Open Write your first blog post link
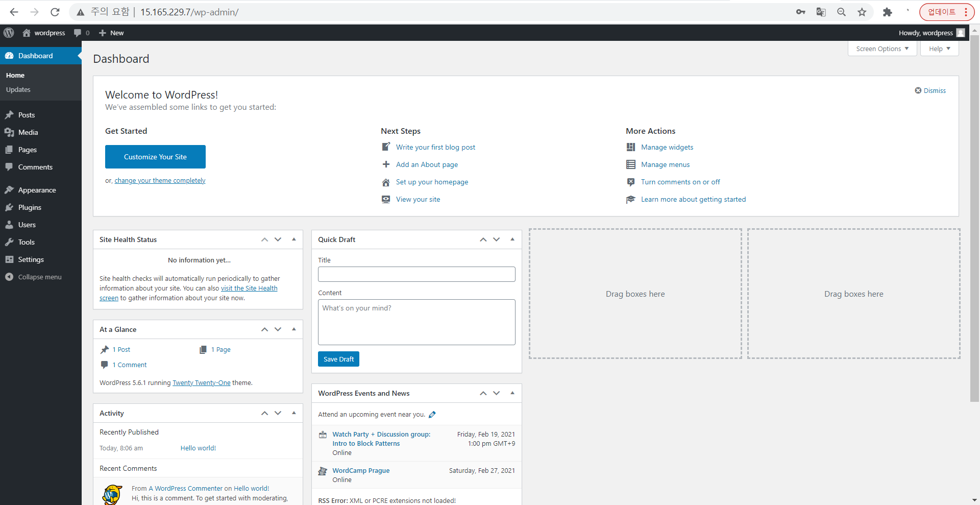The height and width of the screenshot is (505, 980). 435,147
